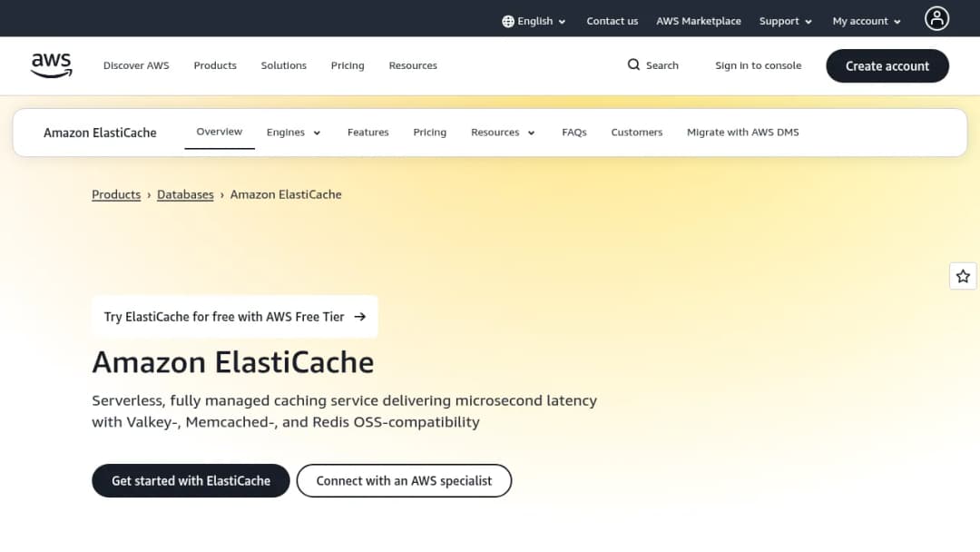Expand the Engines submenu
Image resolution: width=980 pixels, height=552 pixels.
pyautogui.click(x=293, y=133)
